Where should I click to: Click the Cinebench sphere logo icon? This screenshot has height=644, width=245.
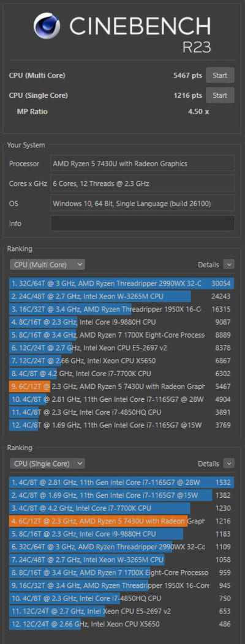tap(48, 26)
